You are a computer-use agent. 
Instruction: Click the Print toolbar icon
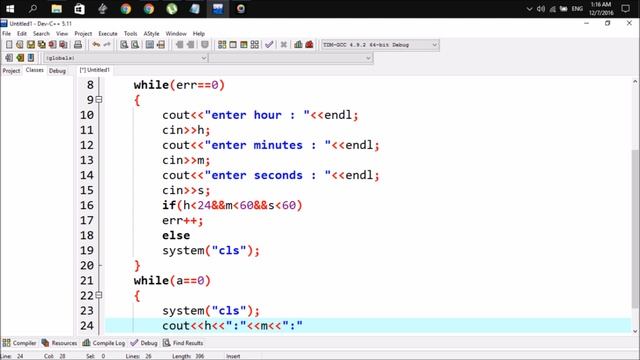pyautogui.click(x=78, y=45)
